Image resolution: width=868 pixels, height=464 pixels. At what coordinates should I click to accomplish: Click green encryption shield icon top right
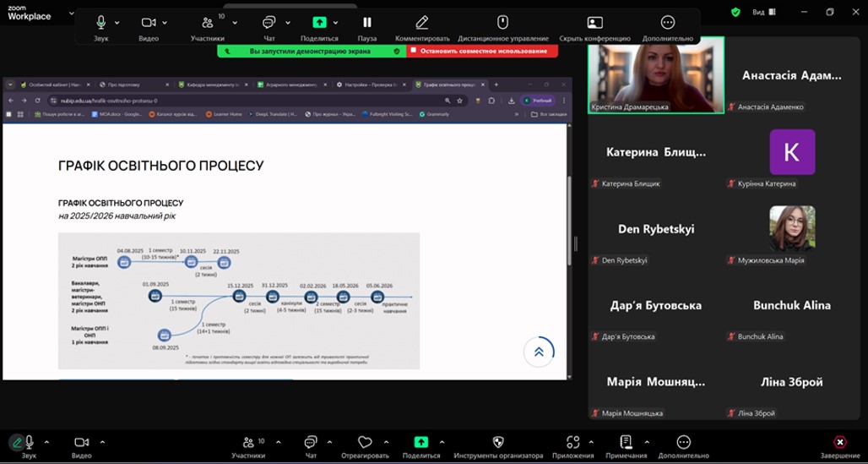(735, 12)
